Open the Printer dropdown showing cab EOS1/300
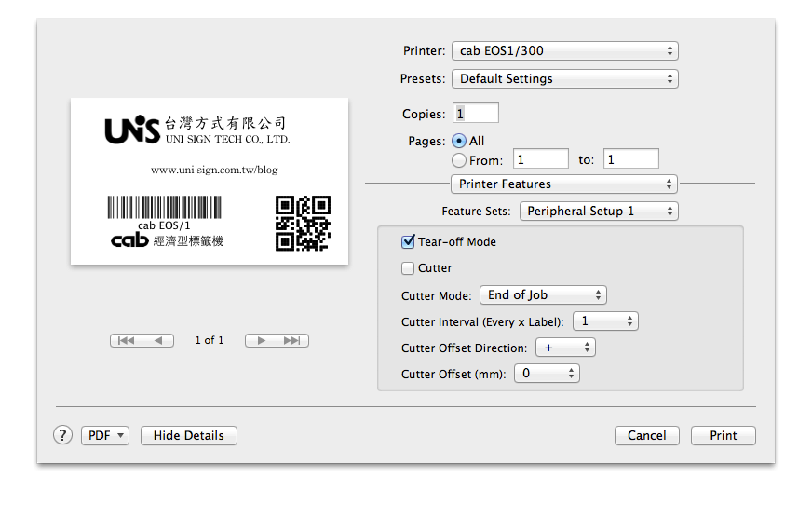812x519 pixels. click(x=564, y=50)
